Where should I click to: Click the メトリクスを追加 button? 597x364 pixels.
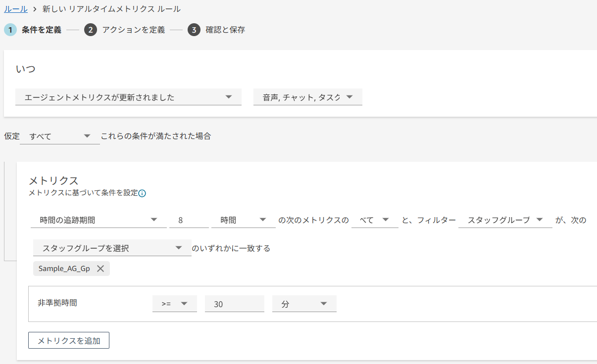point(69,341)
